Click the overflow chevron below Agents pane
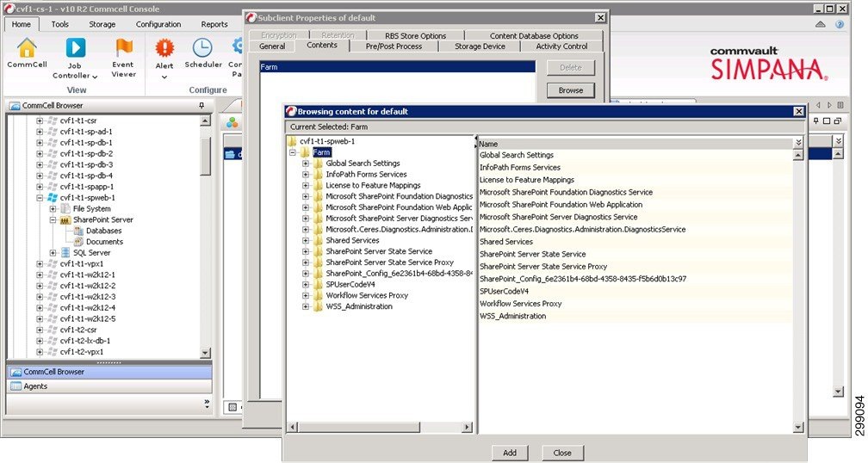Image resolution: width=868 pixels, height=463 pixels. click(x=207, y=404)
